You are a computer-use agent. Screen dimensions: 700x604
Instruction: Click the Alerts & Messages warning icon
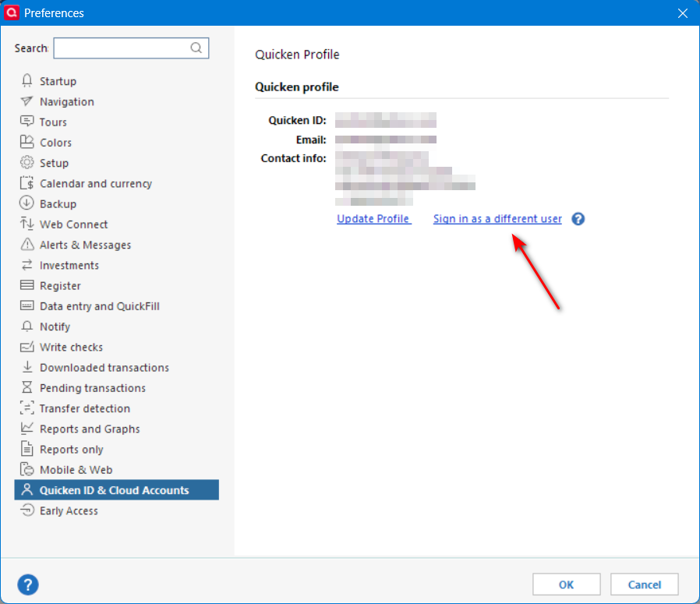[x=27, y=244]
